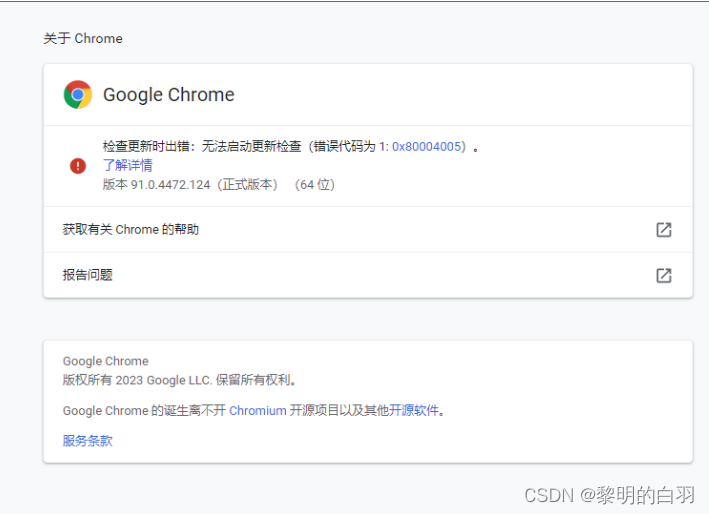Viewport: 709px width, 514px height.
Task: Select the 报告问题 row
Action: coord(368,275)
